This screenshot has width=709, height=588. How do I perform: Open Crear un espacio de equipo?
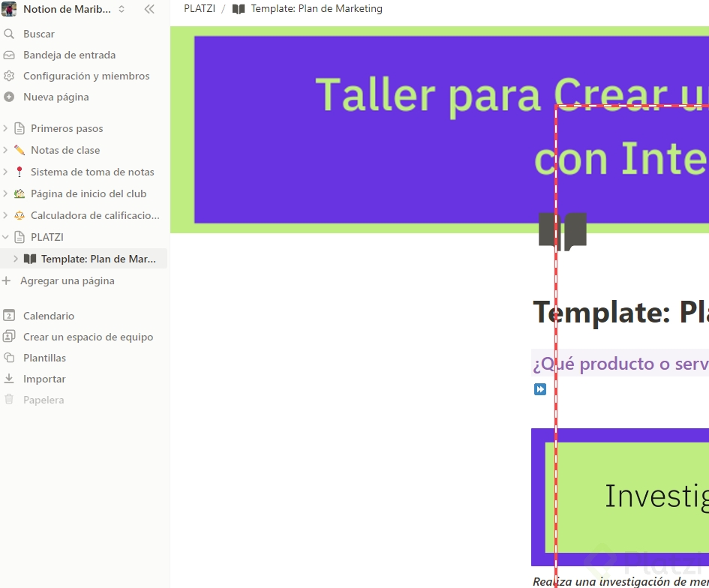[89, 337]
